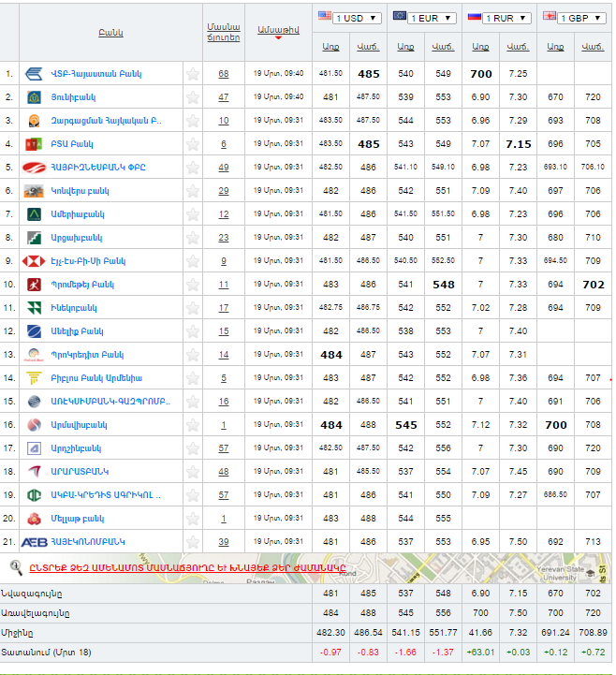This screenshot has width=616, height=675.
Task: Click the US flag icon beside USD
Action: [325, 17]
